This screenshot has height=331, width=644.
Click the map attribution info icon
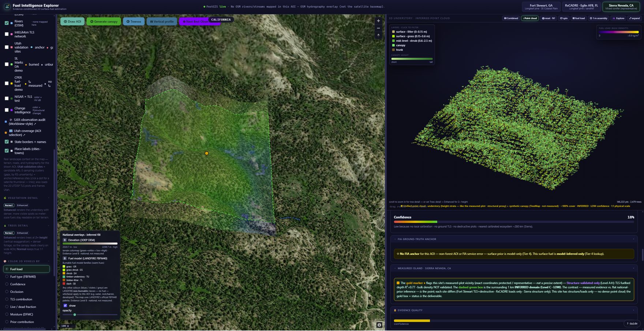point(379,325)
